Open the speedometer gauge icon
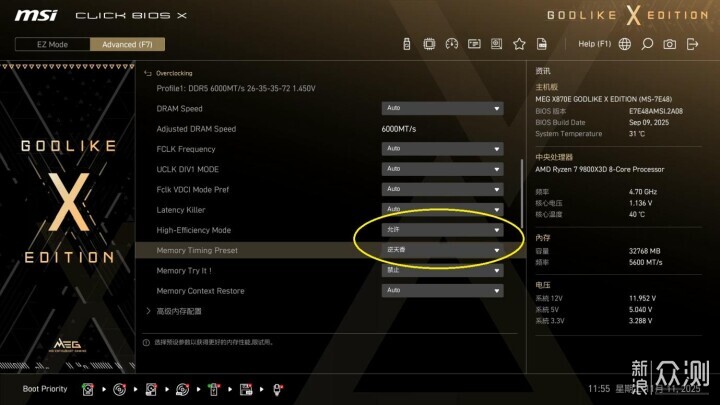Screen dimensions: 720x405 (452, 44)
